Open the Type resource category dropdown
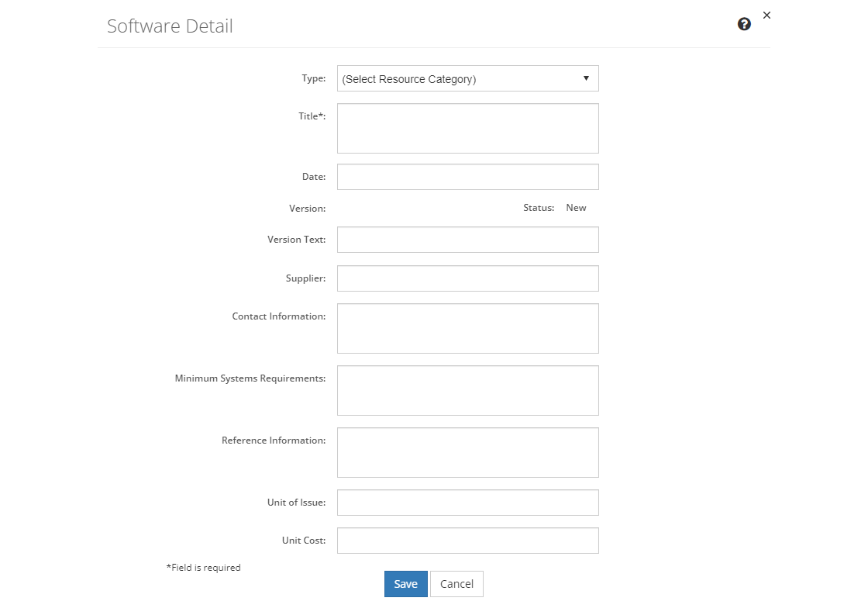The height and width of the screenshot is (615, 868). [468, 78]
